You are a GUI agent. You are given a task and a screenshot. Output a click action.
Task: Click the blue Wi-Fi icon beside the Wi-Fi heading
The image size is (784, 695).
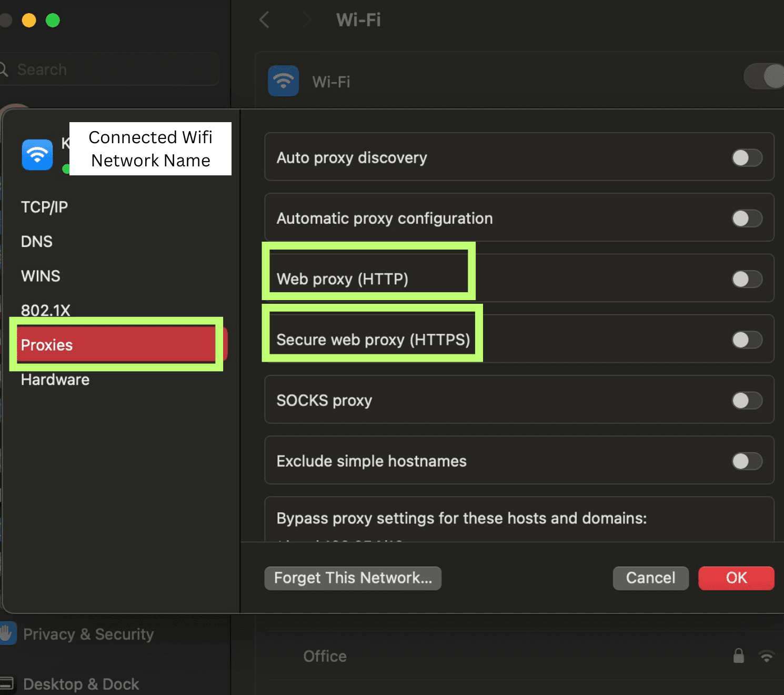[x=283, y=81]
